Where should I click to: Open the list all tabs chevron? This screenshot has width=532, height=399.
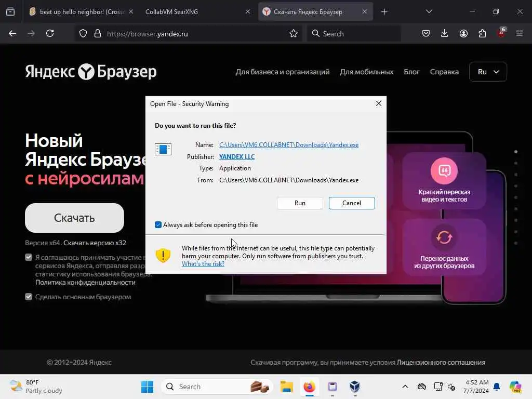(429, 12)
